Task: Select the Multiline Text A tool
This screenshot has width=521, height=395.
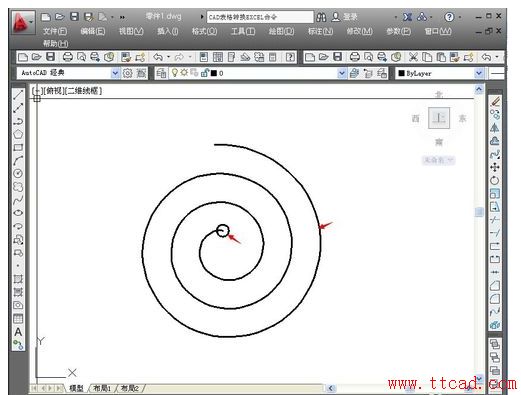Action: click(x=18, y=332)
